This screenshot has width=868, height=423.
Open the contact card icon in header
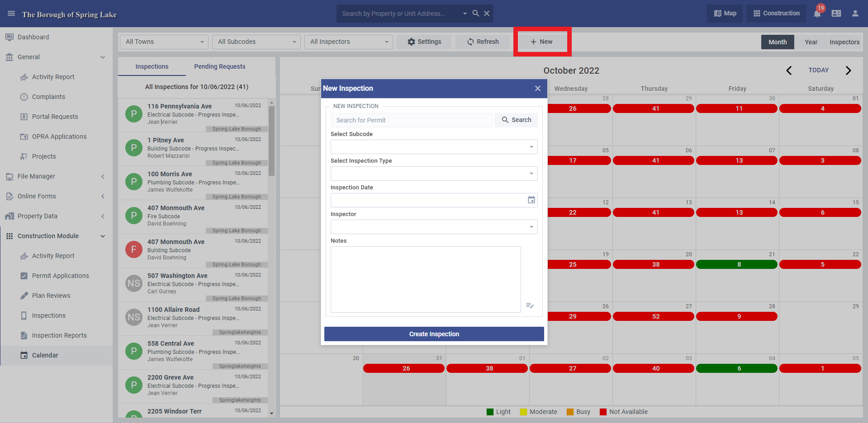tap(836, 14)
